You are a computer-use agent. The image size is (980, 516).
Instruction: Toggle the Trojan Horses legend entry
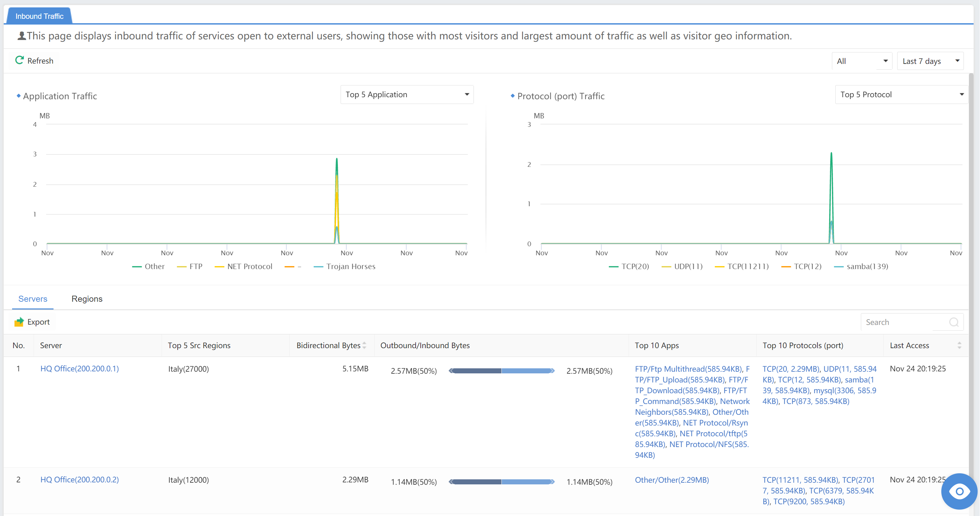(x=344, y=266)
